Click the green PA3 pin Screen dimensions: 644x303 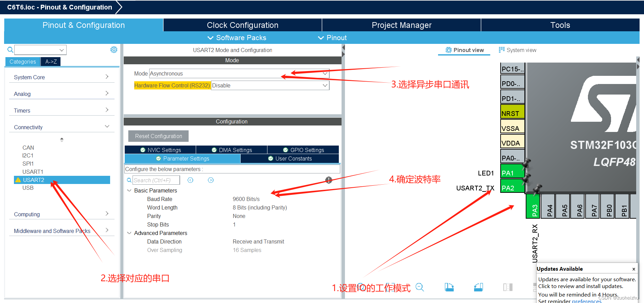(533, 206)
